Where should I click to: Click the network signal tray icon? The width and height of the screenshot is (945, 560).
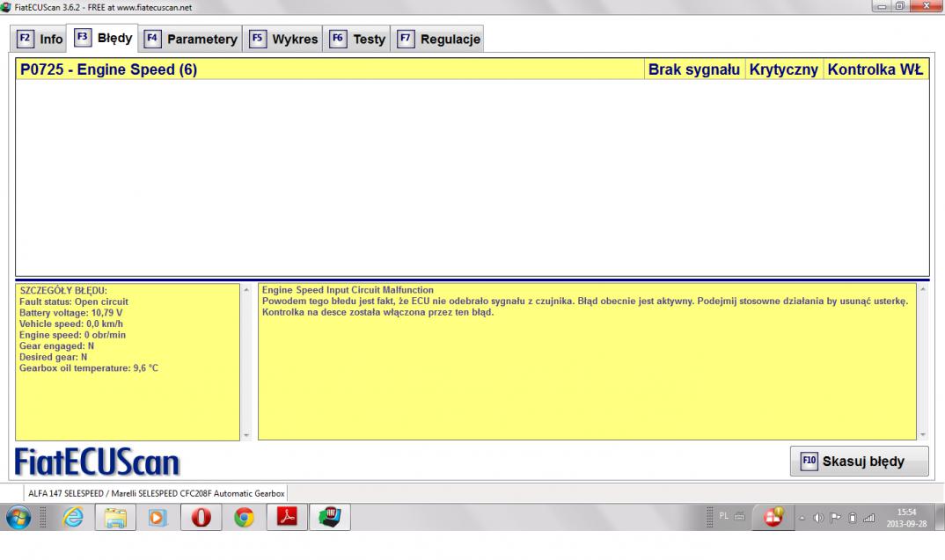[x=869, y=517]
